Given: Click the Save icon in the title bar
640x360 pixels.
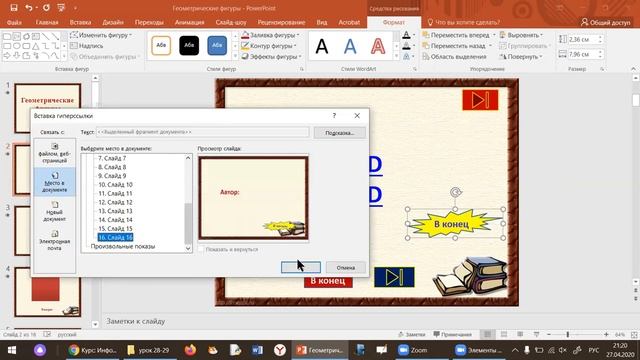Looking at the screenshot, I should pos(13,7).
